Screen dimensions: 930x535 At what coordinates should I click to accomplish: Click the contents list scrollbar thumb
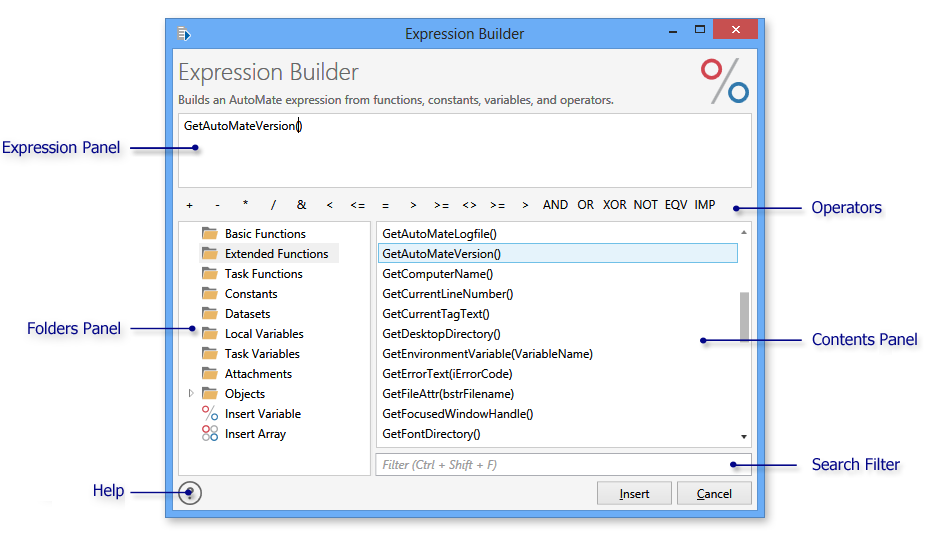pos(744,316)
